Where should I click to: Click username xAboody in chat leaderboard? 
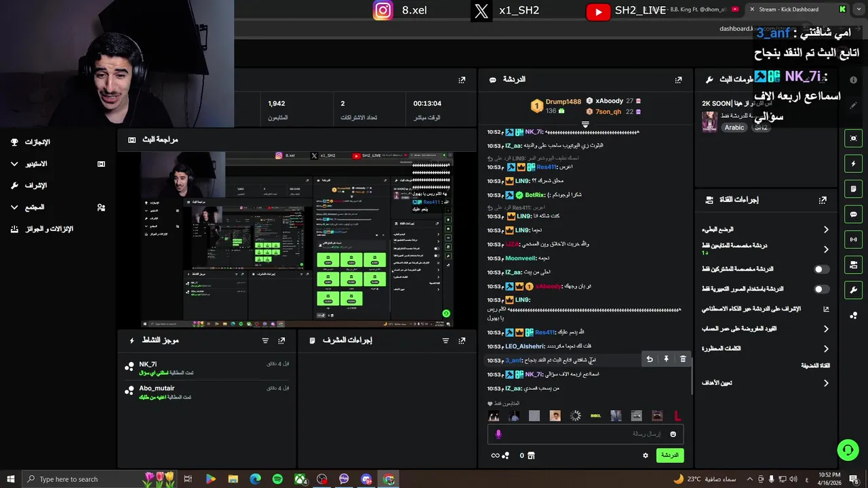point(609,101)
